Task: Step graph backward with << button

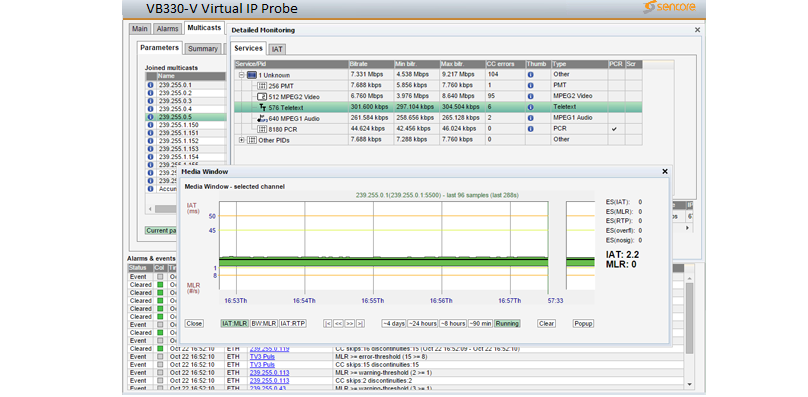Action: point(339,324)
